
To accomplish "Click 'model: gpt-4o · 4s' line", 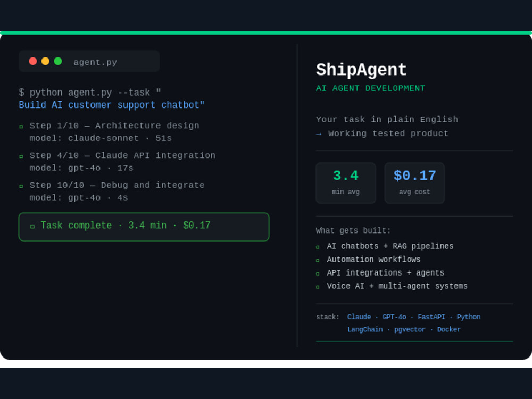I will 79,198.
